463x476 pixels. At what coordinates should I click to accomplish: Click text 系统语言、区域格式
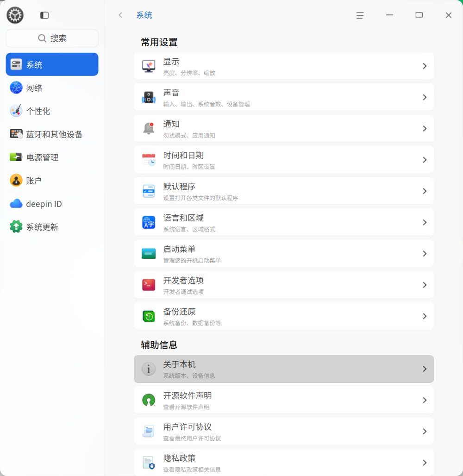[x=189, y=229]
